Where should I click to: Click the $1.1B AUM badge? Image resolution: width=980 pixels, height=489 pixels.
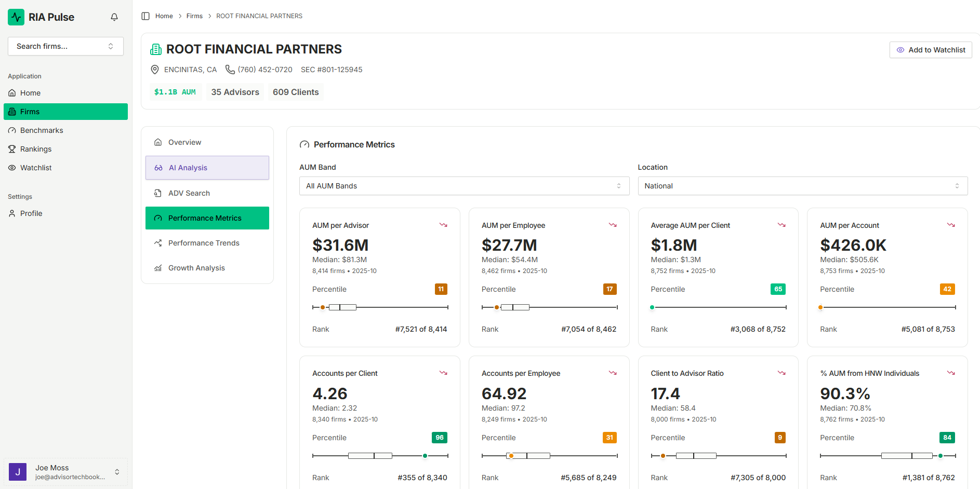click(x=175, y=92)
